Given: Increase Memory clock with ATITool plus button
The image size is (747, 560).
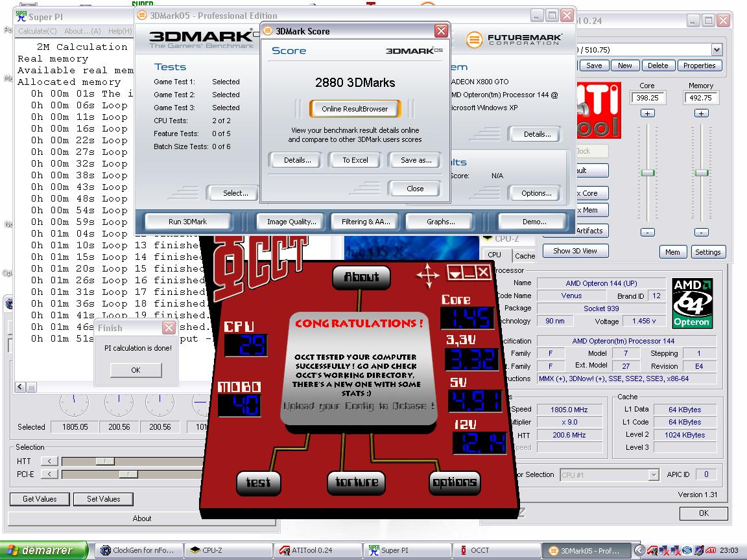Looking at the screenshot, I should [701, 113].
